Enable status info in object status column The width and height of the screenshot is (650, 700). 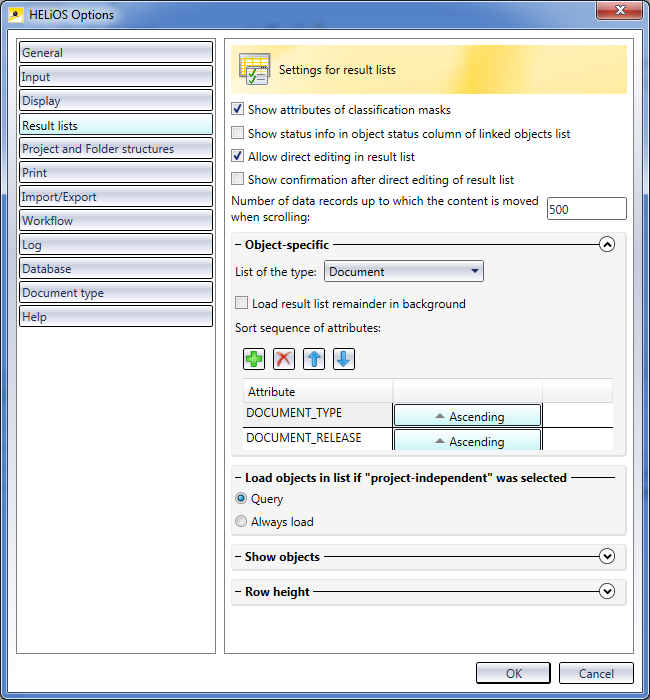[238, 133]
